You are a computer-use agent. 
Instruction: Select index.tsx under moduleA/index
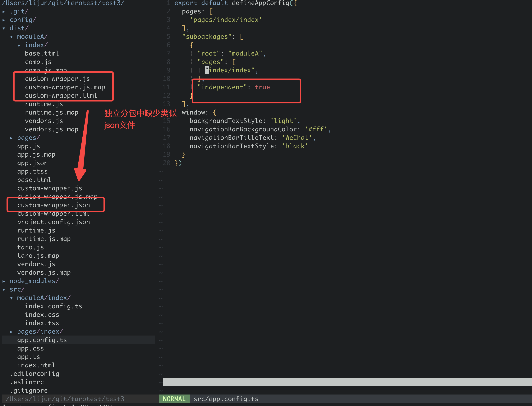[x=42, y=323]
